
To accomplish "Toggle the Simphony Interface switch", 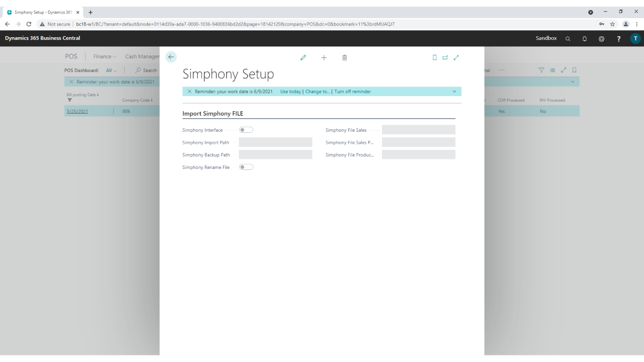I will click(x=246, y=130).
